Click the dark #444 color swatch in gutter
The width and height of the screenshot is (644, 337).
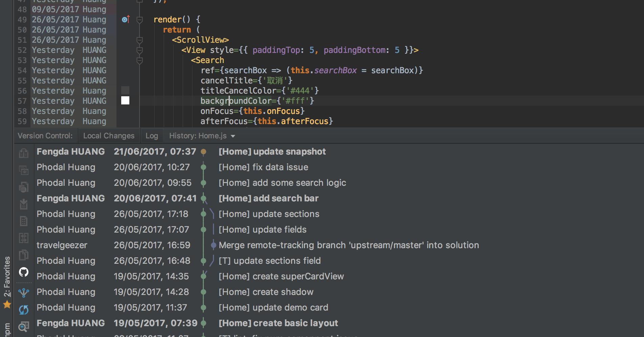pyautogui.click(x=125, y=90)
